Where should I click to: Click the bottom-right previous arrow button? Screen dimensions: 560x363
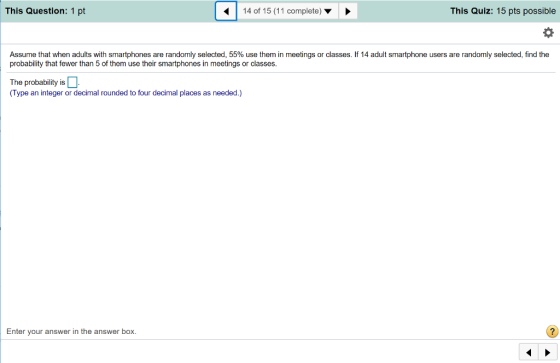point(529,353)
